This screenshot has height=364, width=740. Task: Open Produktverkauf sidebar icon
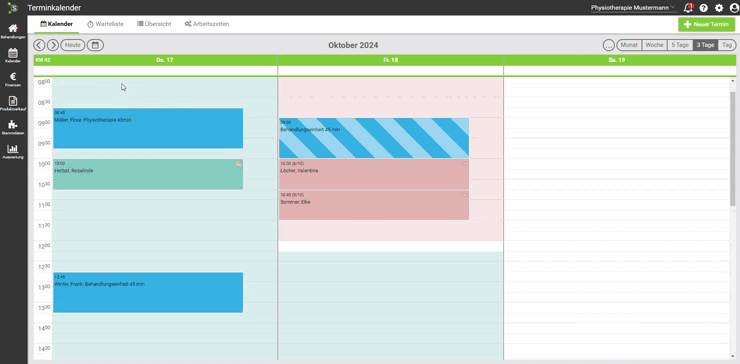click(13, 104)
